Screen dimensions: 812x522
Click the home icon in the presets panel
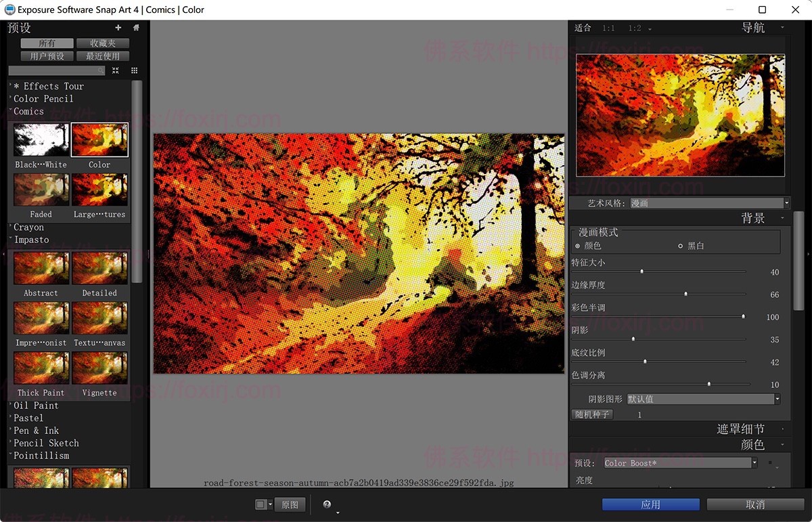(135, 28)
